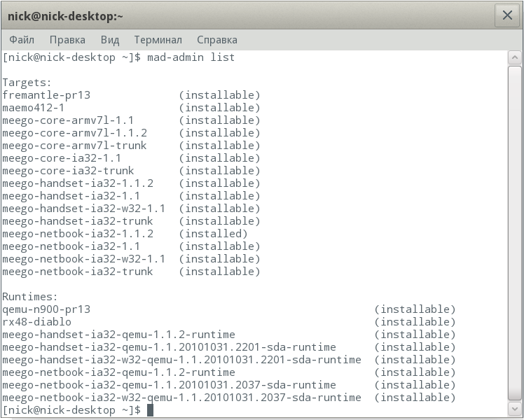Open the Терминал menu
524x420 pixels.
(158, 40)
